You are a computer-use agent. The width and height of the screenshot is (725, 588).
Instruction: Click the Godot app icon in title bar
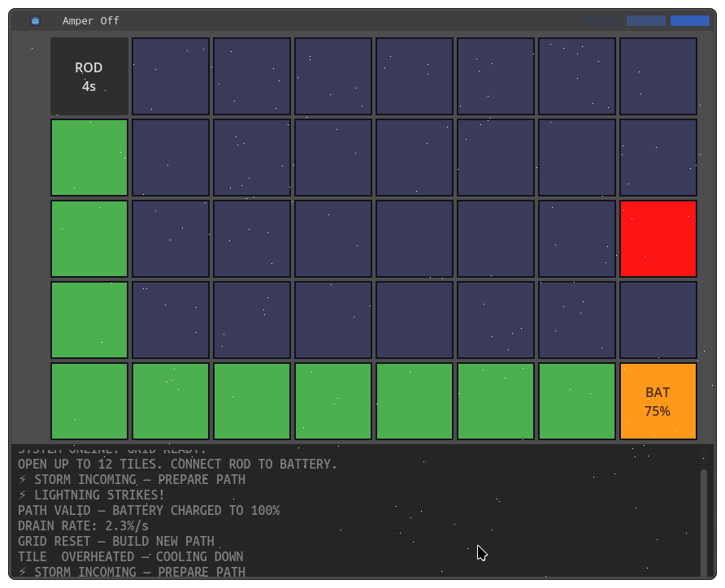click(x=36, y=21)
